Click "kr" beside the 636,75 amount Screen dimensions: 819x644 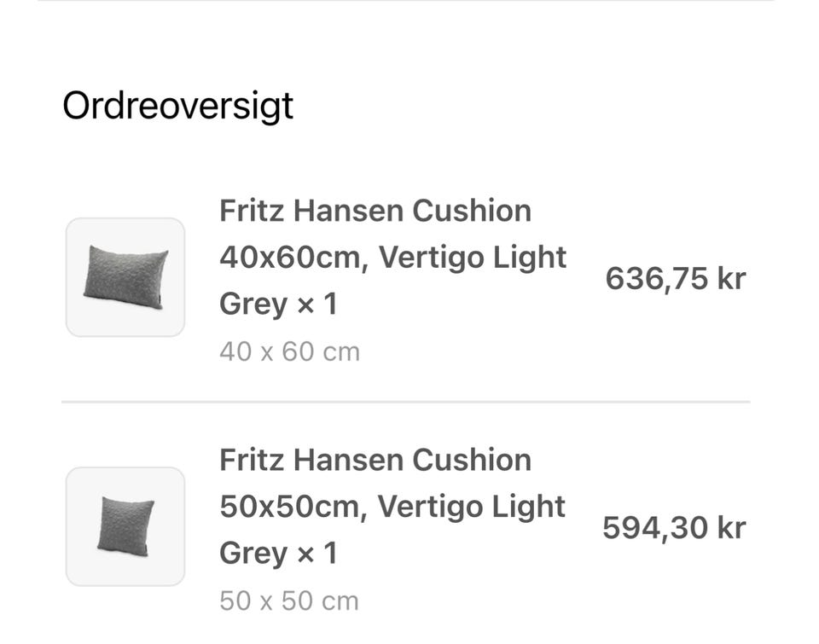point(731,278)
